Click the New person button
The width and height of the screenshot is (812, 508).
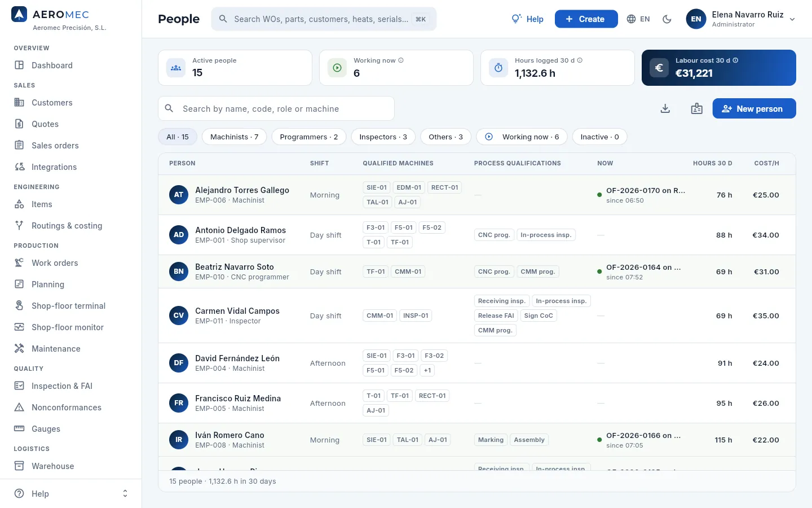pyautogui.click(x=754, y=108)
